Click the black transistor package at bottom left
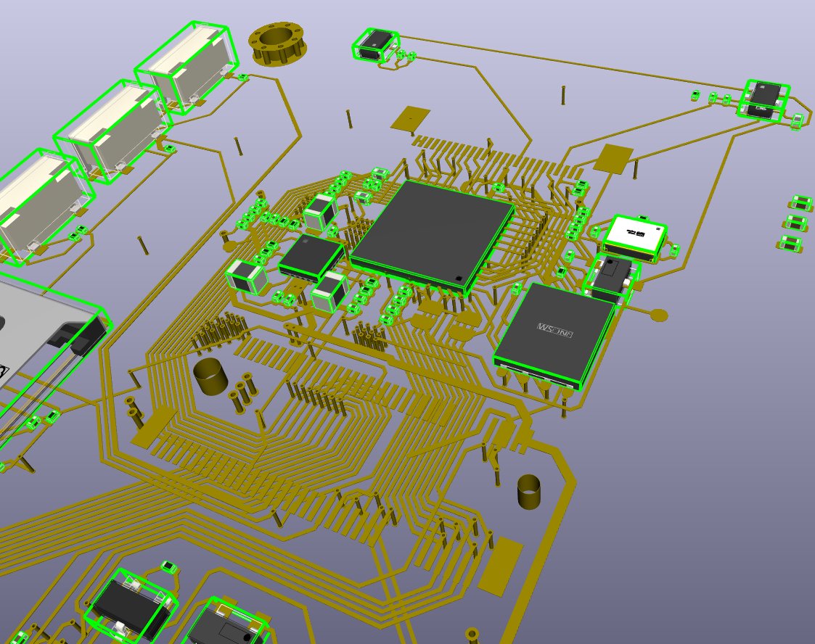The height and width of the screenshot is (644, 815). click(131, 605)
